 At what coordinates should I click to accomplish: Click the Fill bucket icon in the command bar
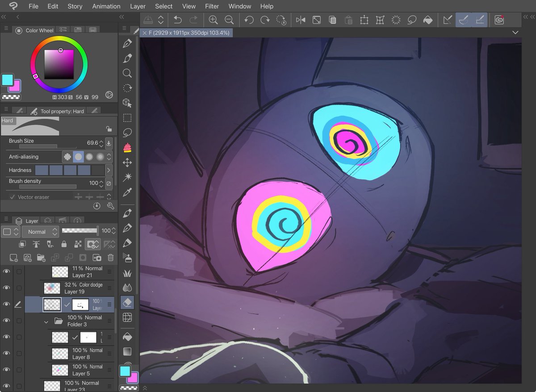(x=428, y=20)
